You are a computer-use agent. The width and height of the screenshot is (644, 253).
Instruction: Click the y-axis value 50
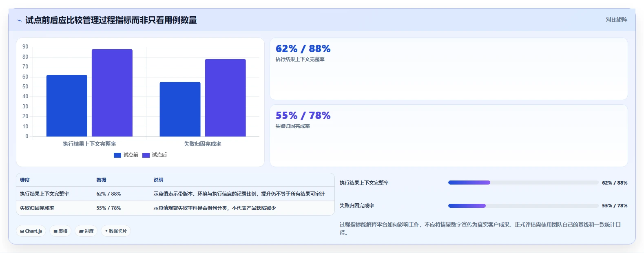[25, 87]
